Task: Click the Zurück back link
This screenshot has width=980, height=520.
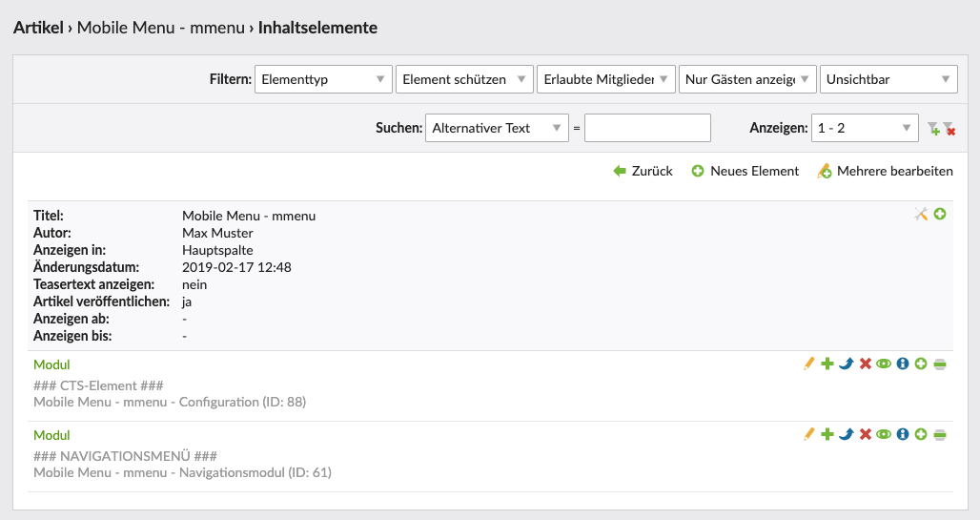Action: point(643,171)
